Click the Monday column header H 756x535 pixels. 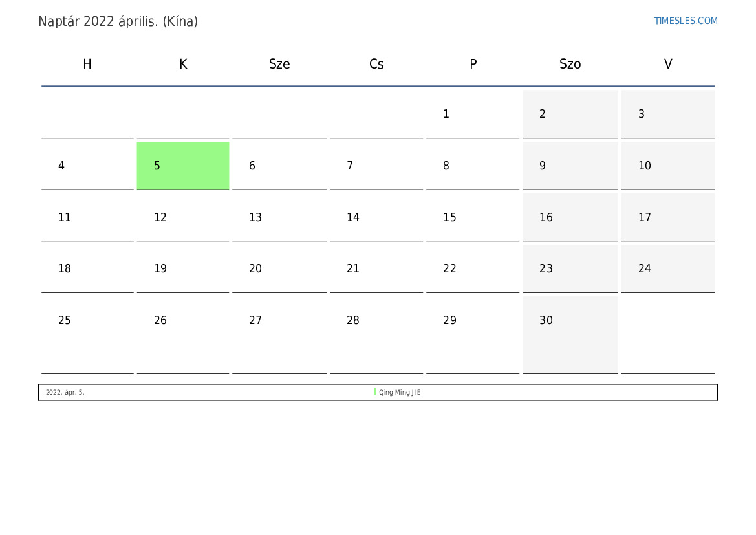pyautogui.click(x=87, y=64)
